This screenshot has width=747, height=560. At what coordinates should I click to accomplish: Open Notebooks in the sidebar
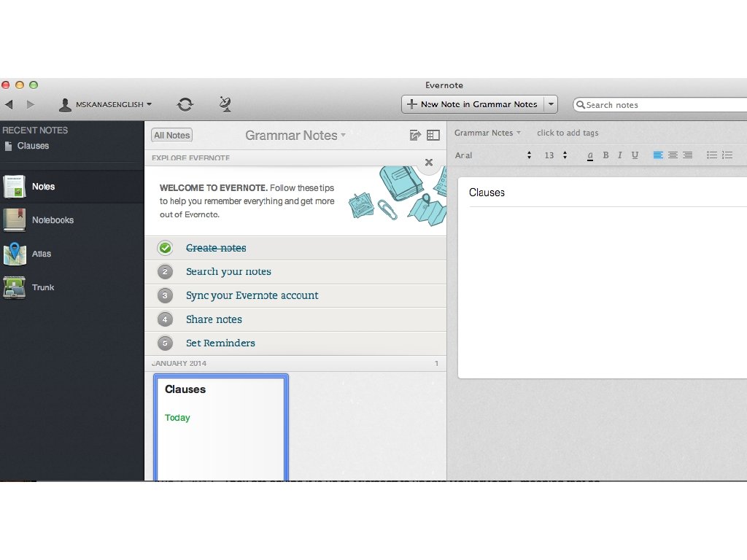(71, 220)
